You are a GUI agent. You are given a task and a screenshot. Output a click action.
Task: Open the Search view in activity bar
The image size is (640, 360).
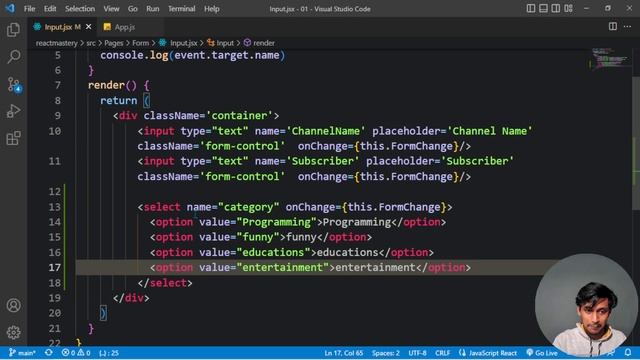tap(13, 57)
